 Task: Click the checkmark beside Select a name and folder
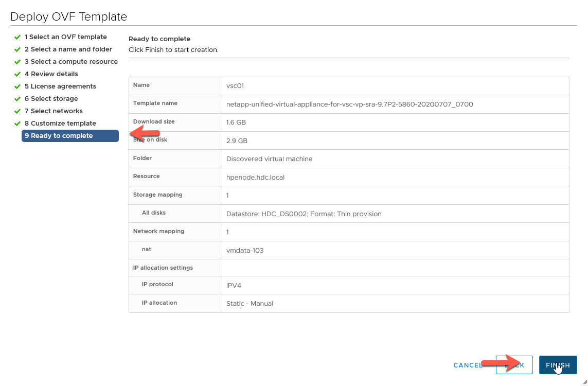point(17,49)
